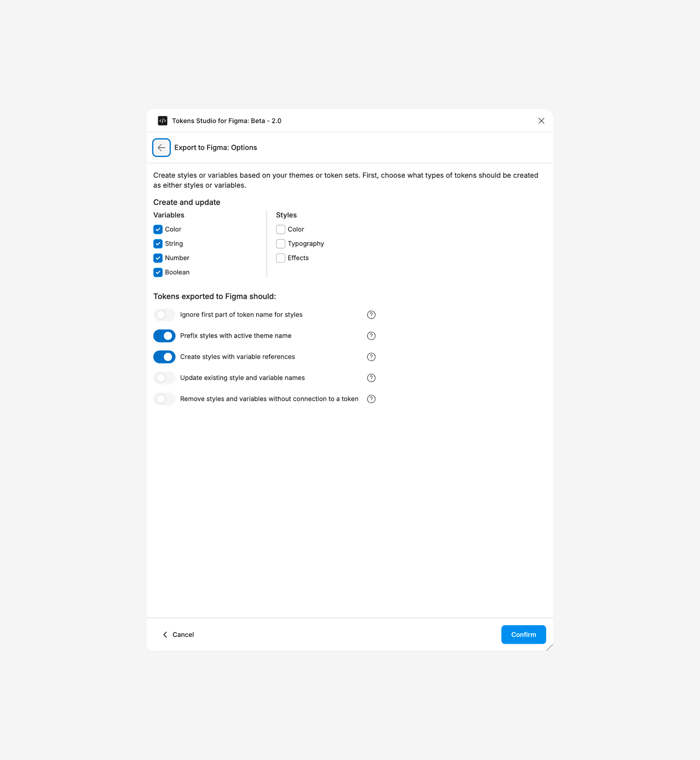Screen dimensions: 700x760
Task: Click the Confirm button
Action: point(524,635)
